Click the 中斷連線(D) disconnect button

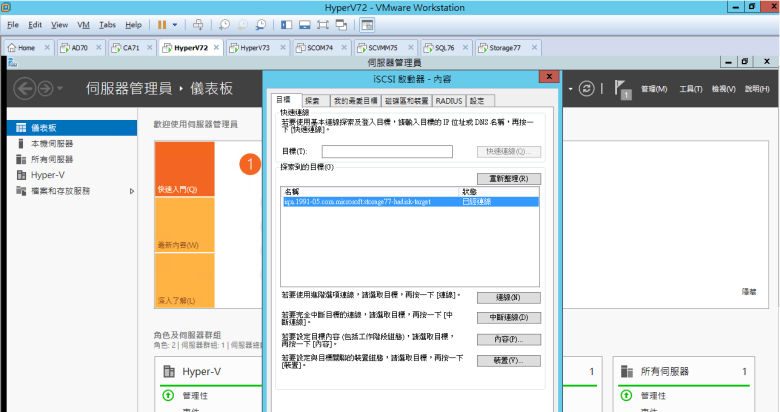[508, 318]
